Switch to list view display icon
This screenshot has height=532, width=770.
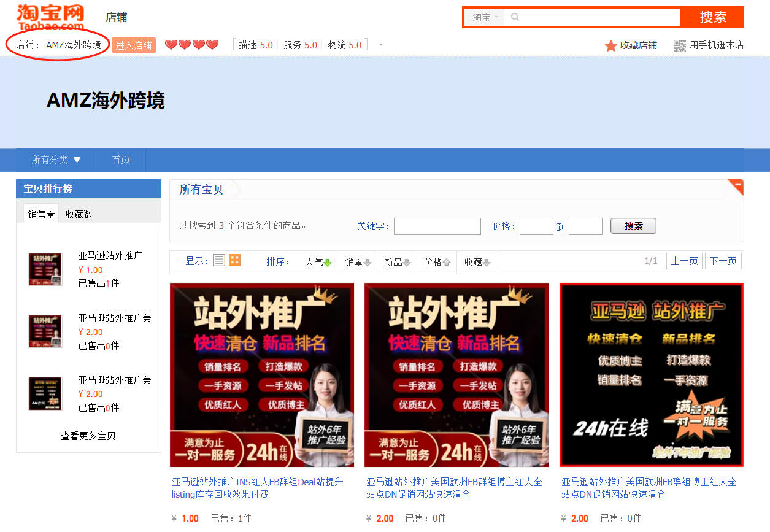(x=219, y=261)
